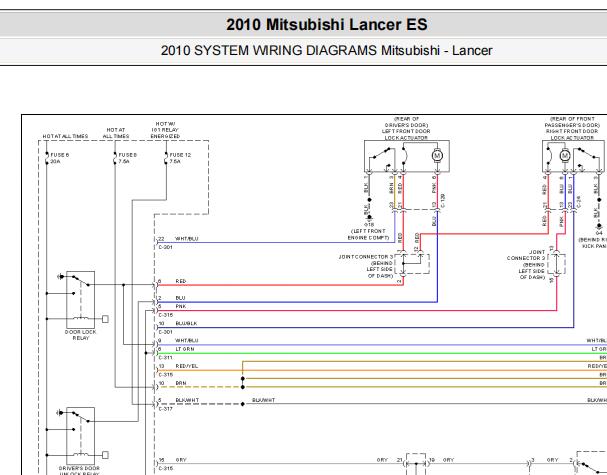The width and height of the screenshot is (607, 475).
Task: Click the "GRY" label at pin 15
Action: 181,460
